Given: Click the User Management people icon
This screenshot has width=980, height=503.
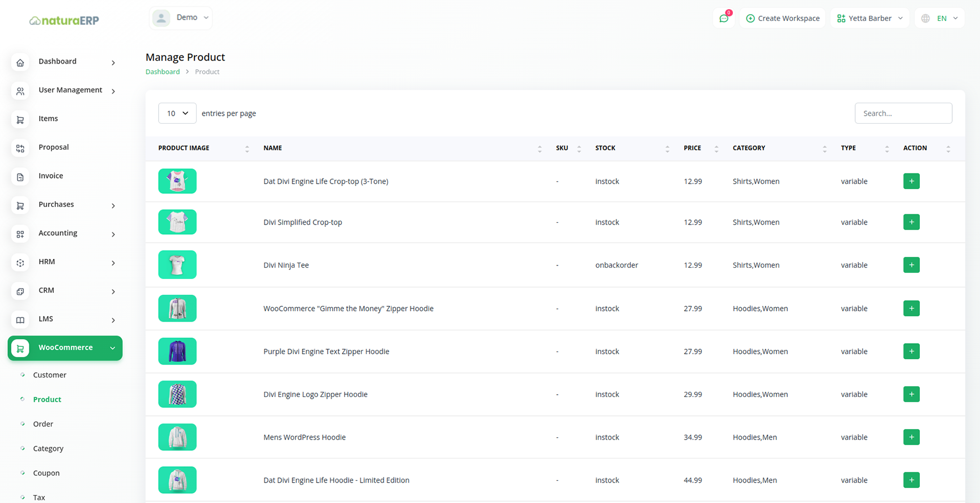Looking at the screenshot, I should point(20,91).
